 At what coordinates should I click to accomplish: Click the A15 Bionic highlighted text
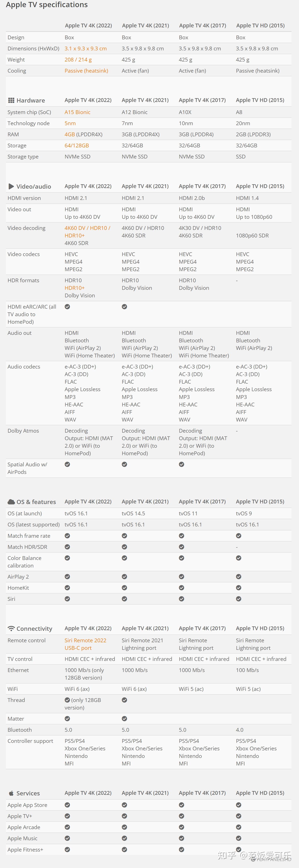(x=78, y=112)
